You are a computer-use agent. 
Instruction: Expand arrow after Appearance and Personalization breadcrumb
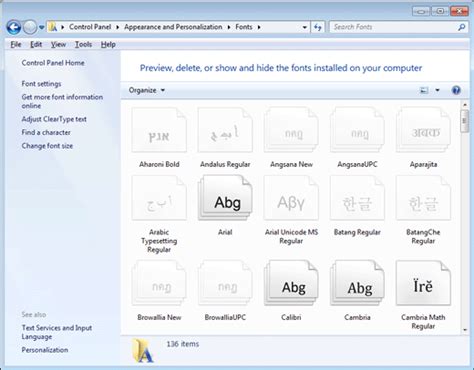point(229,27)
